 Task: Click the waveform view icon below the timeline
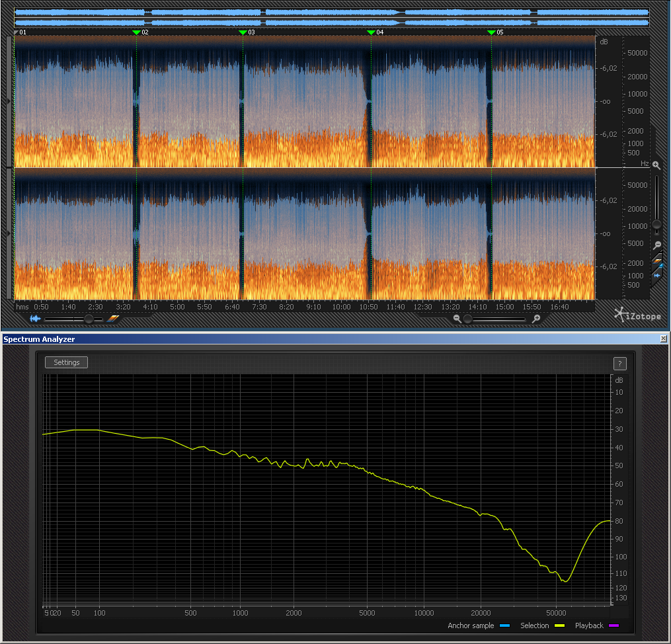coord(35,319)
